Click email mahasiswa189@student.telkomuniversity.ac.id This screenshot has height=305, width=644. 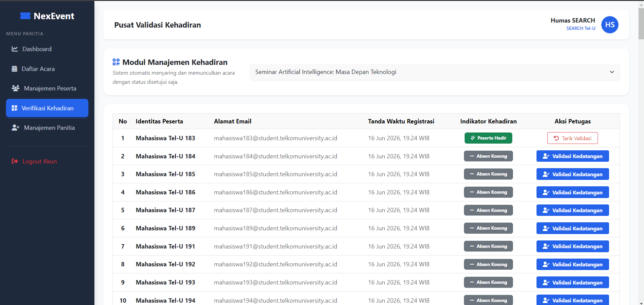(275, 228)
